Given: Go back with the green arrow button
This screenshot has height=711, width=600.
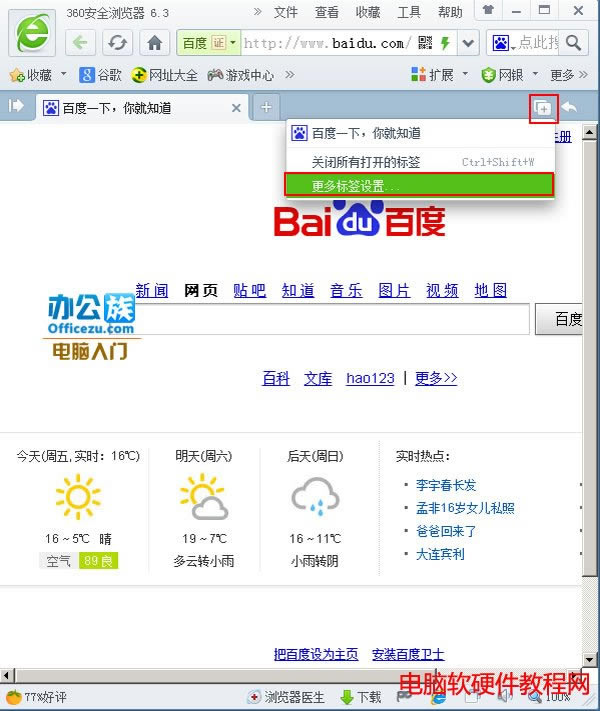Looking at the screenshot, I should (x=80, y=43).
